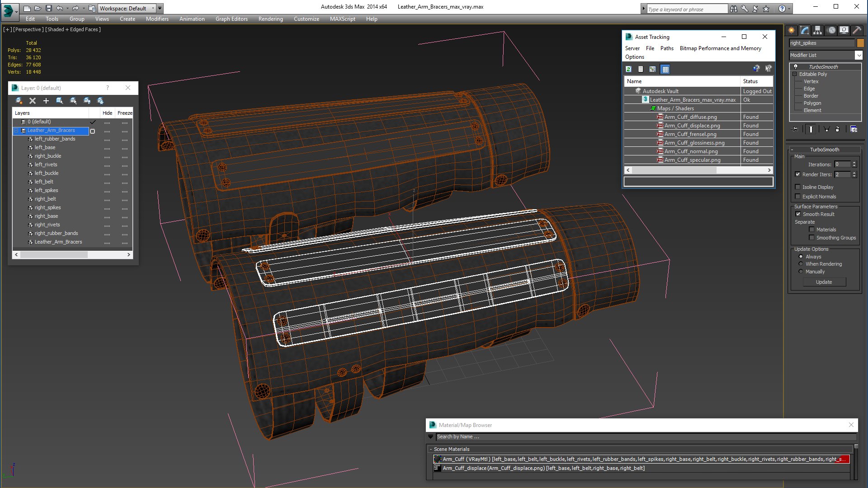
Task: Click the Update button
Action: click(824, 282)
